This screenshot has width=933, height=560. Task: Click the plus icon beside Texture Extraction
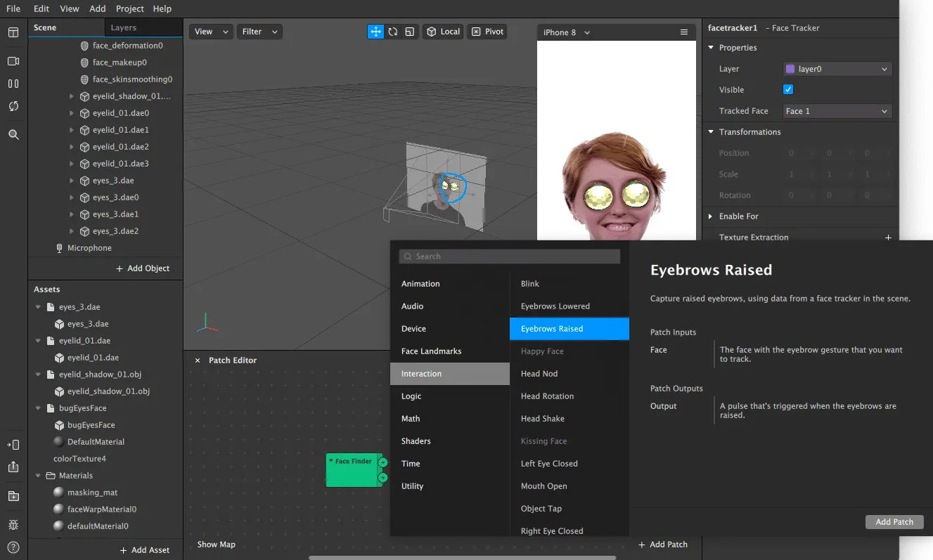pos(888,237)
